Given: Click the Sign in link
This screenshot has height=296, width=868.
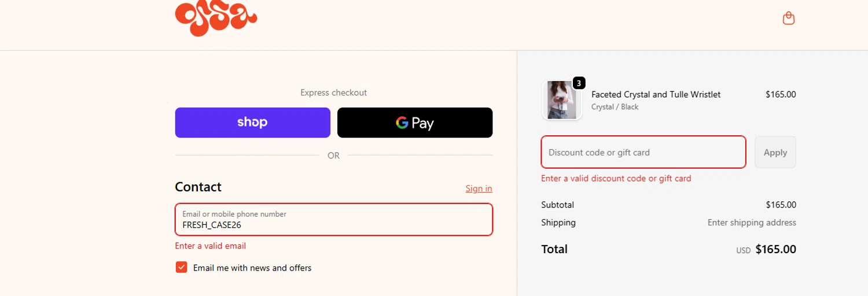Looking at the screenshot, I should 479,188.
